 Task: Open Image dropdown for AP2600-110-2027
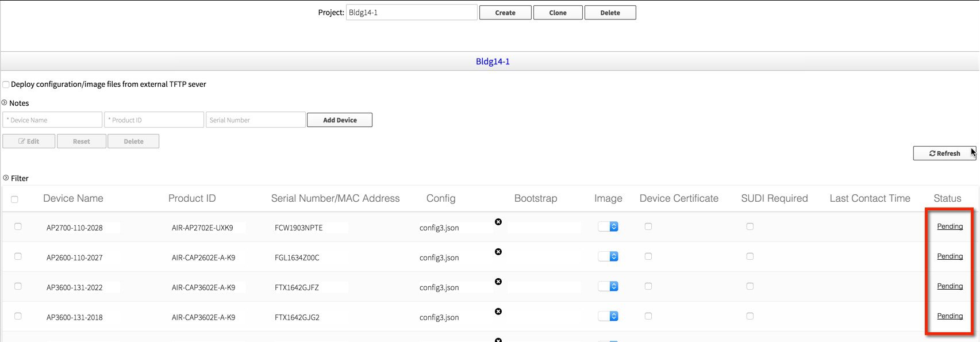click(x=608, y=256)
